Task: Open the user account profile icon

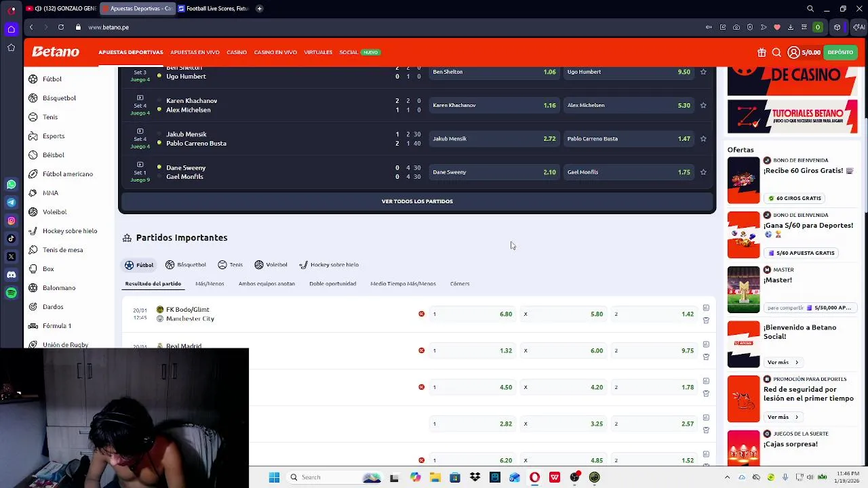Action: point(793,52)
